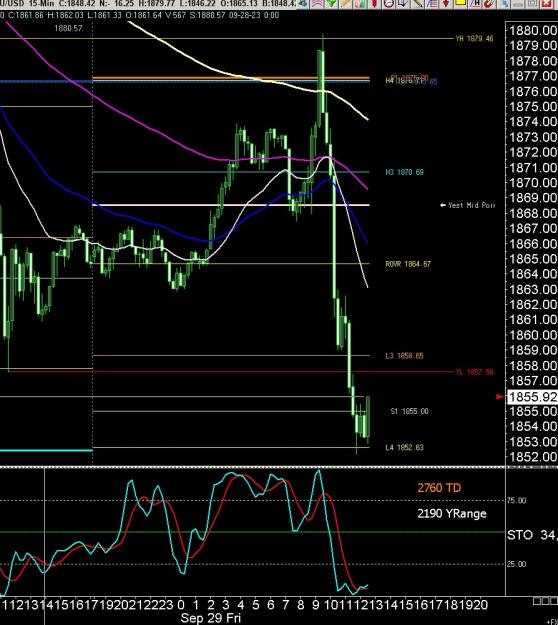Viewport: 558px width, 625px height.
Task: Open the colored bar chart toolbar icon
Action: click(x=360, y=4)
